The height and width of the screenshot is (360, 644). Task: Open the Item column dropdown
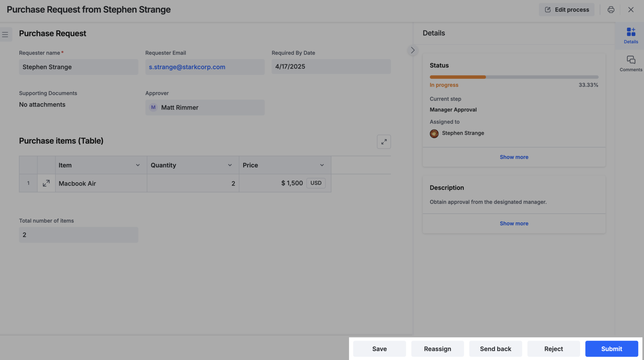pyautogui.click(x=138, y=165)
